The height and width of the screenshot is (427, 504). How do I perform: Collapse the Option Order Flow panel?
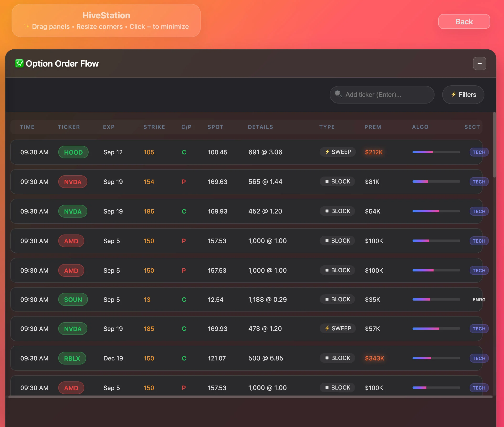[x=479, y=63]
